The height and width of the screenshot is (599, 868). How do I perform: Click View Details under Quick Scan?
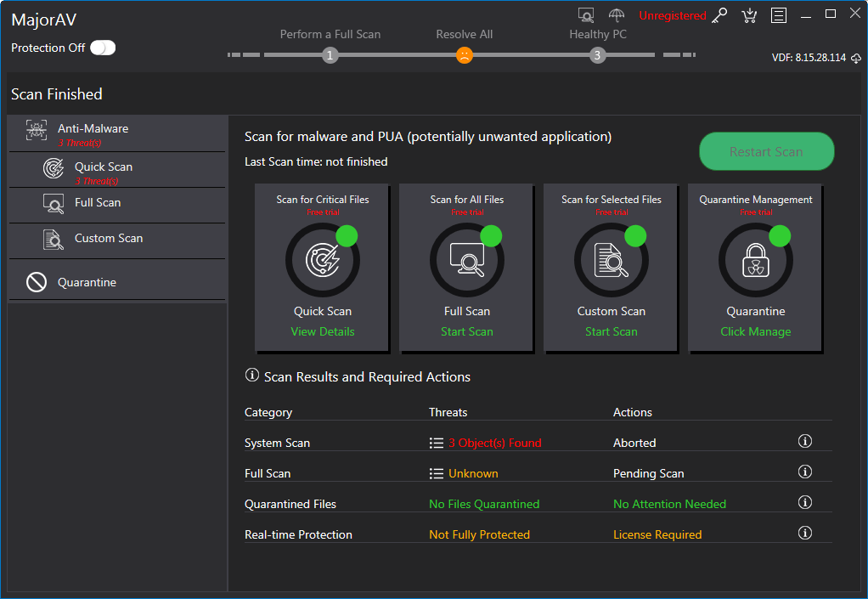point(323,331)
